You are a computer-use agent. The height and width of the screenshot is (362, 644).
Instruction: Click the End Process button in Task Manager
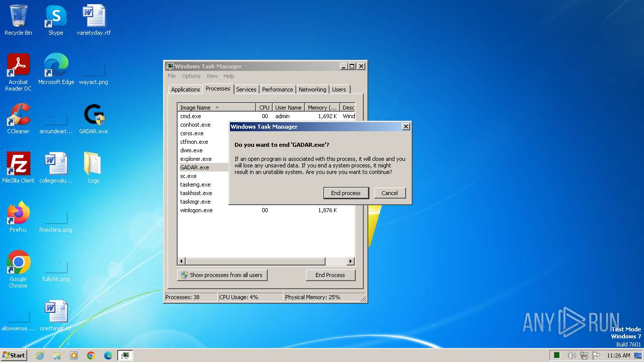coord(330,275)
